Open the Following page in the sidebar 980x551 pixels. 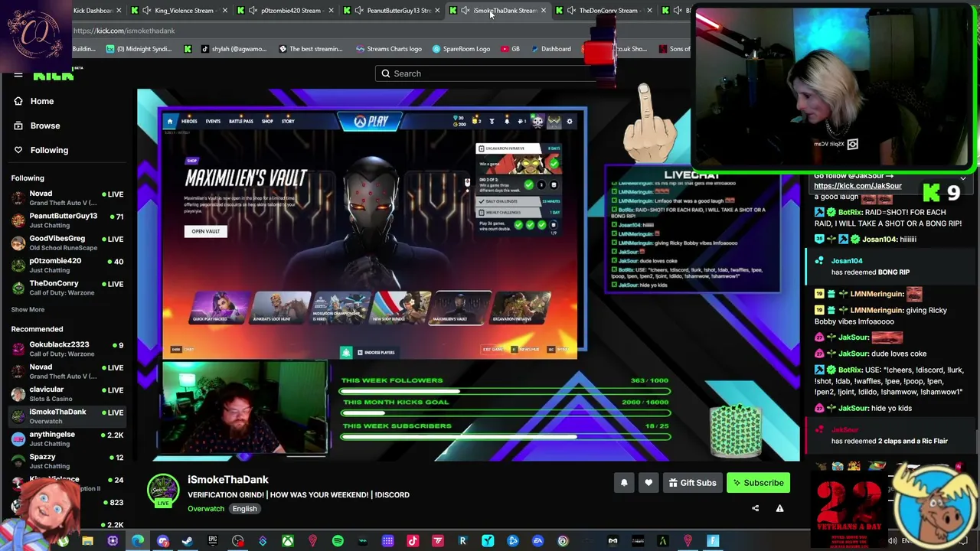pyautogui.click(x=49, y=150)
